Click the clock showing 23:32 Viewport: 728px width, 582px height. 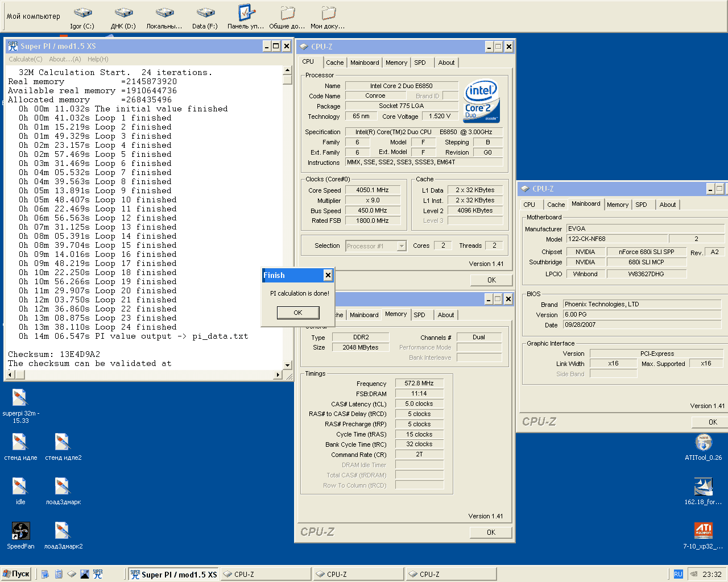tap(712, 574)
